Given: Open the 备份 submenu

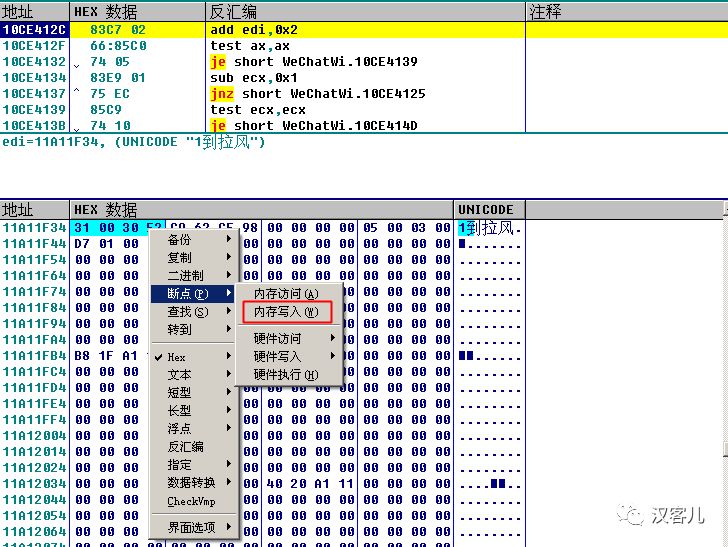Looking at the screenshot, I should click(194, 240).
